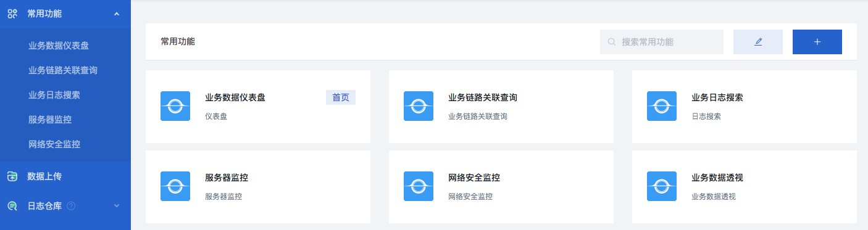Click the 业务数据透视 card icon
This screenshot has width=868, height=230.
[662, 186]
